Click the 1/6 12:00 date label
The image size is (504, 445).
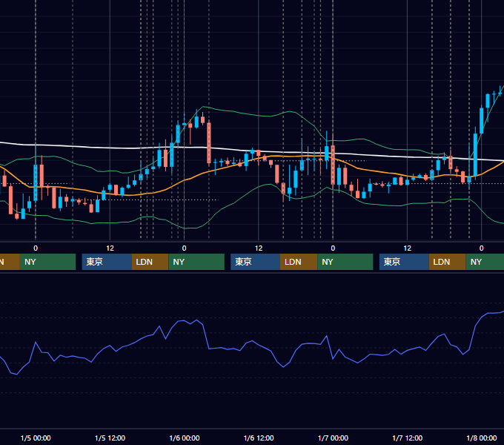259,438
